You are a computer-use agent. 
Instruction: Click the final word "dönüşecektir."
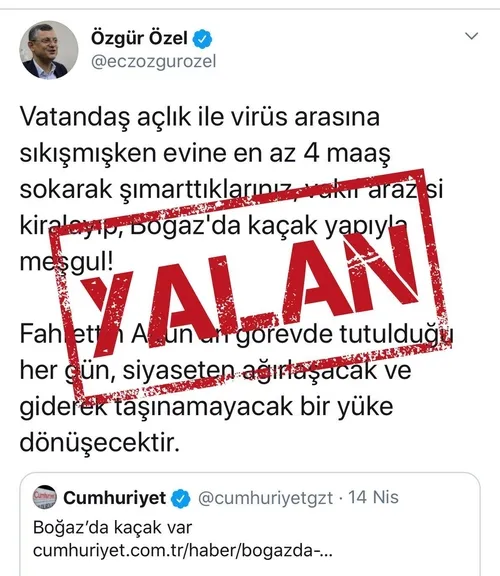click(100, 443)
